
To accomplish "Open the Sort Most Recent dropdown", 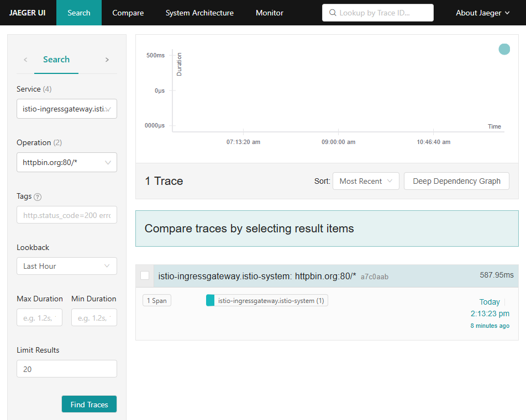I will [366, 181].
